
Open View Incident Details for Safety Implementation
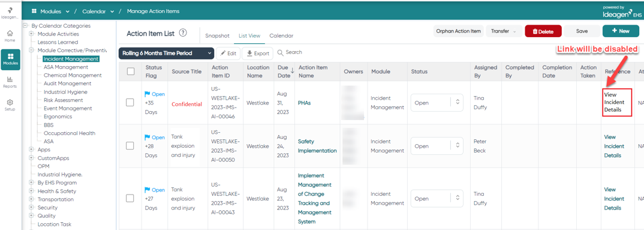click(x=614, y=146)
